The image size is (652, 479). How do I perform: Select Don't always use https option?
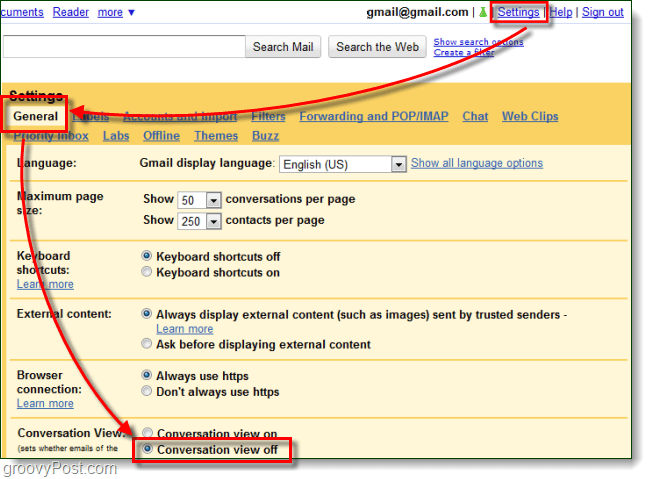(146, 391)
